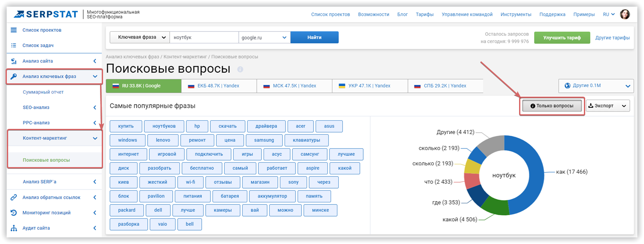This screenshot has width=644, height=244.
Task: Toggle the Только вопросы button
Action: pyautogui.click(x=552, y=106)
